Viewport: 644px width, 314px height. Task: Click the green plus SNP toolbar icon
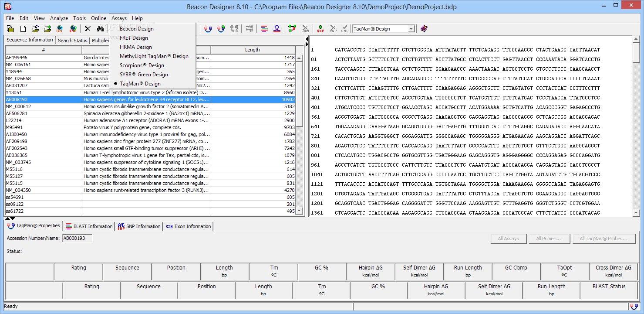click(x=320, y=29)
